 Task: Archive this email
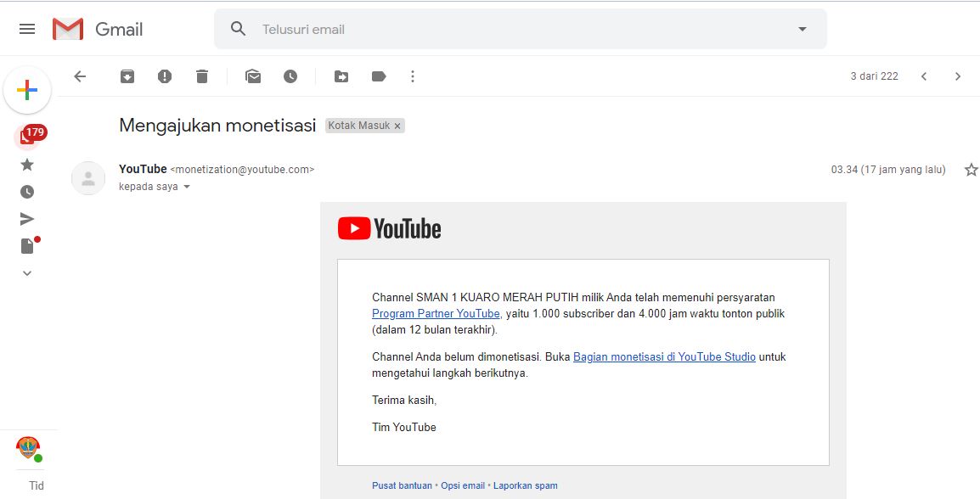click(127, 76)
